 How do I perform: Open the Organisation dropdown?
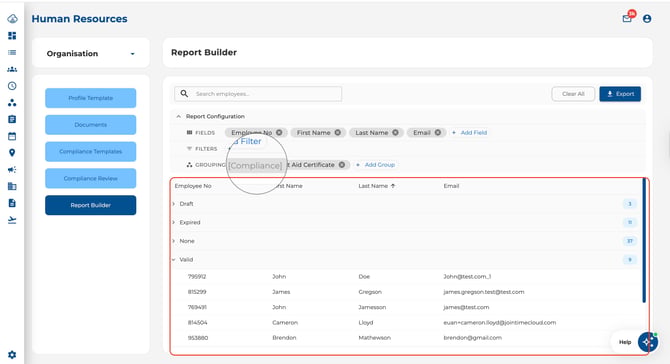[x=91, y=53]
